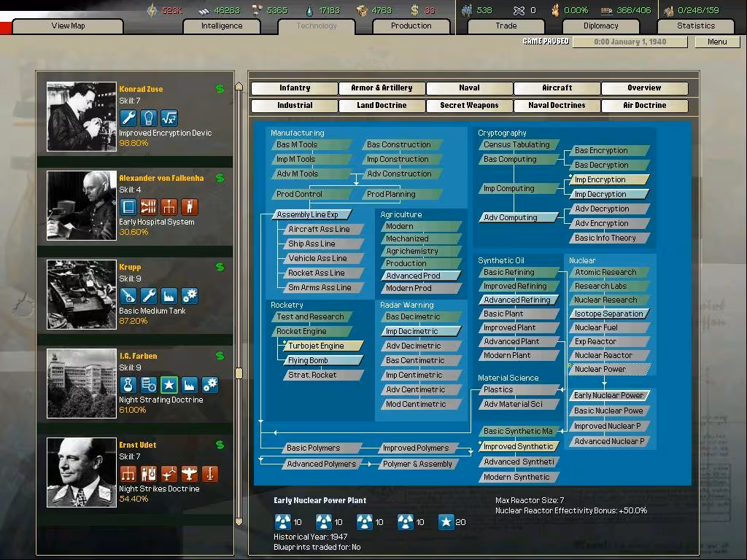The height and width of the screenshot is (560, 747).
Task: Click Konrad Zuse's portrait photo
Action: coord(82,117)
